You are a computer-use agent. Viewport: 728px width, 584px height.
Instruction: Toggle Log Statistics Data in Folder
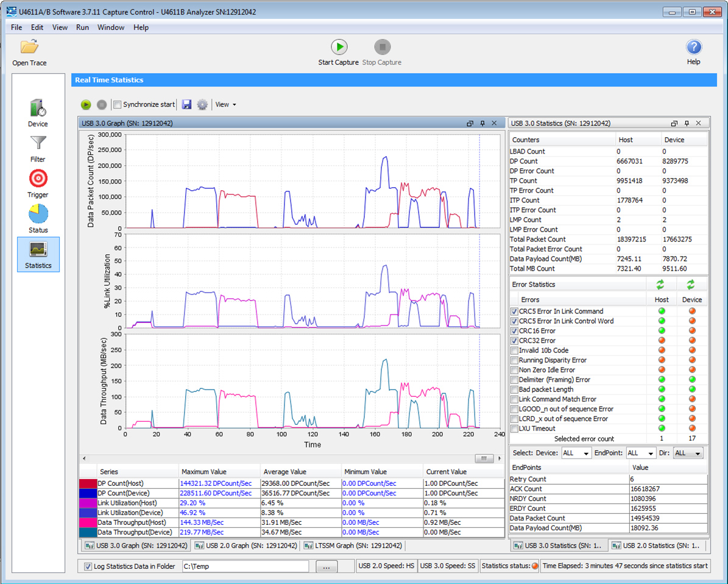(x=88, y=566)
